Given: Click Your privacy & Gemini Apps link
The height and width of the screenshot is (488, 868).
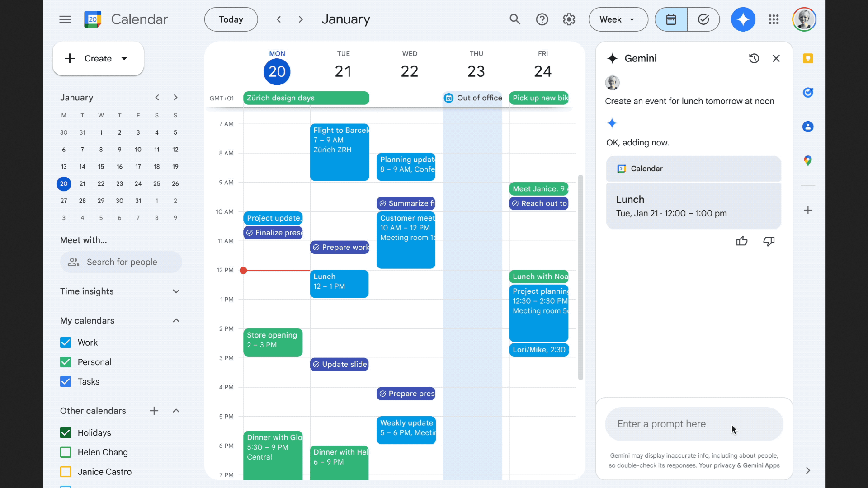Looking at the screenshot, I should [739, 465].
